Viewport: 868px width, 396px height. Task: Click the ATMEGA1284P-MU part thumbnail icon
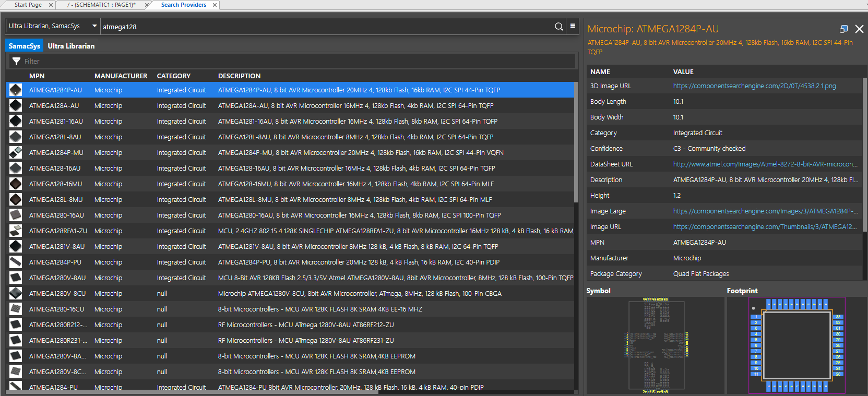[16, 152]
